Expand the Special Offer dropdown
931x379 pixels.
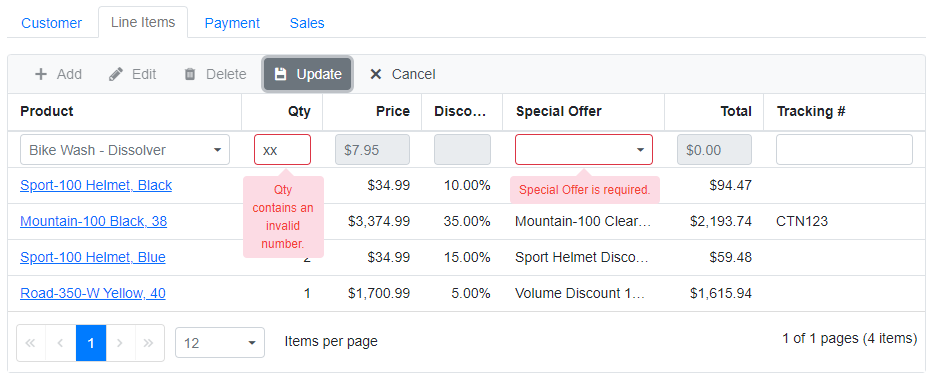(584, 150)
